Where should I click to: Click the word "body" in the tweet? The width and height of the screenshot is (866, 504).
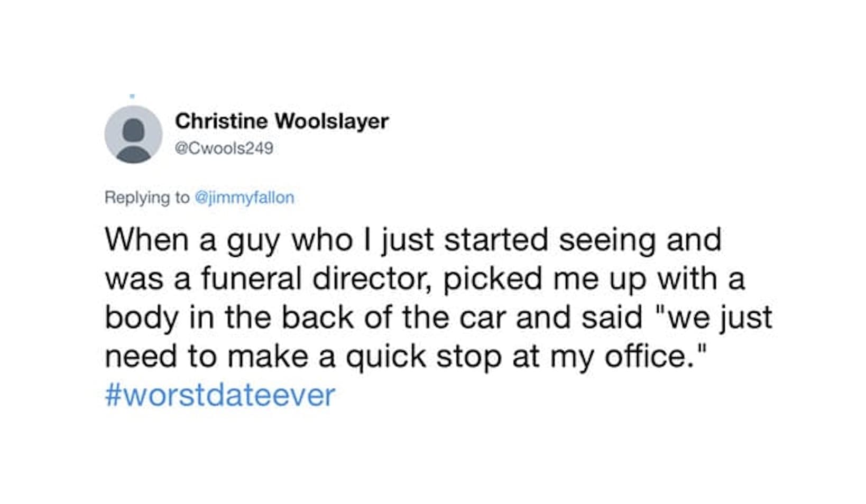[x=141, y=318]
